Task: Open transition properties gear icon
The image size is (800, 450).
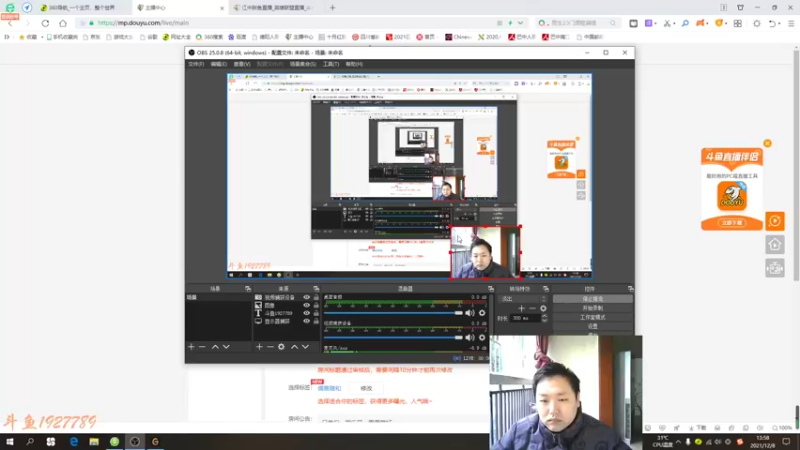Action: 543,309
